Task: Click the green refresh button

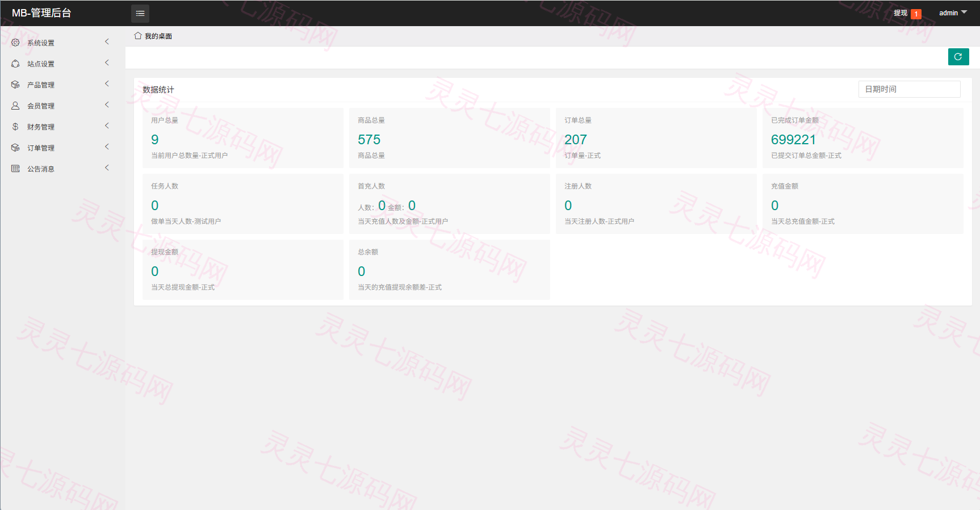Action: pos(958,57)
